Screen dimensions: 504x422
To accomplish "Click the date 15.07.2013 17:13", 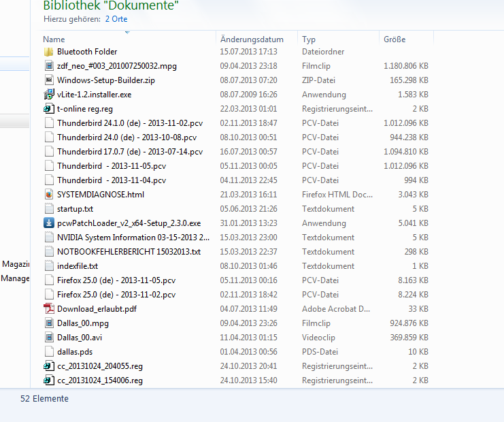I will pyautogui.click(x=248, y=52).
